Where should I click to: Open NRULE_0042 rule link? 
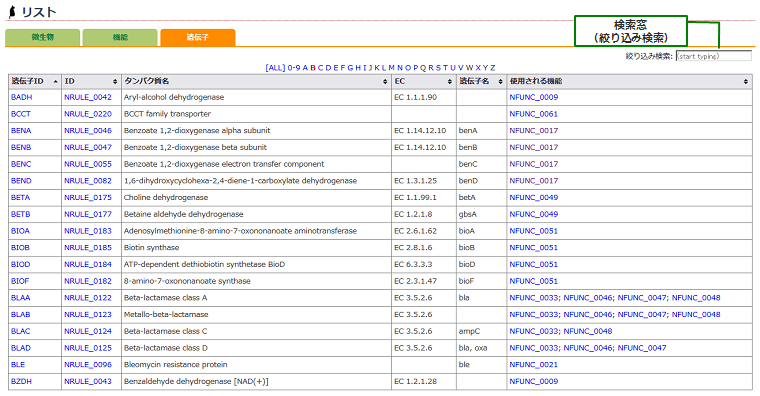[88, 97]
